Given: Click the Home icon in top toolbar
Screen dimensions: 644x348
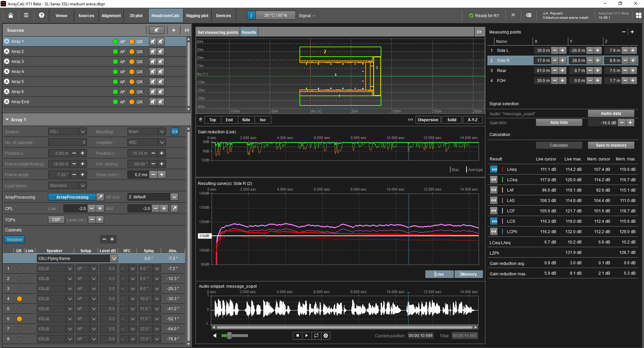Looking at the screenshot, I should pos(11,15).
